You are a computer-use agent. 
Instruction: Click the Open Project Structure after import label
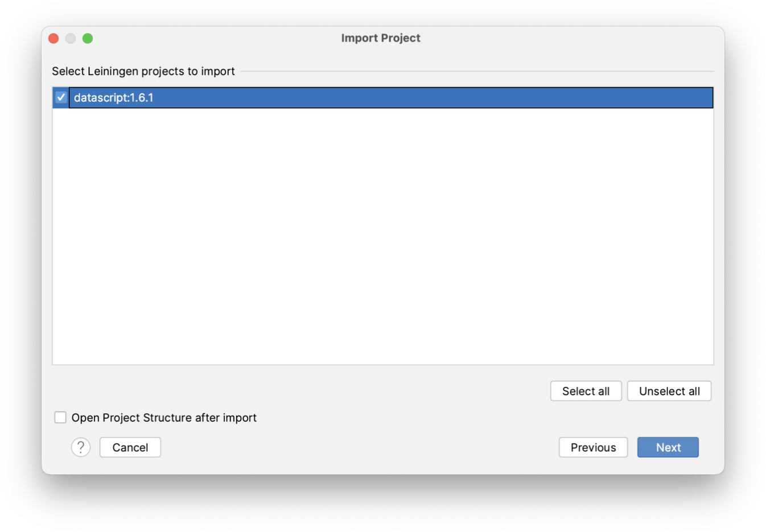tap(164, 418)
